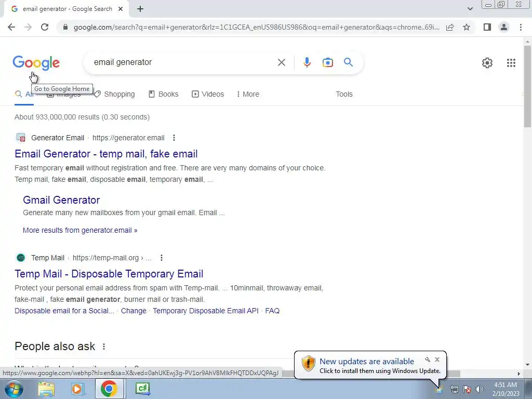This screenshot has width=532, height=399.
Task: Open Disposable email for a Social link
Action: tap(64, 311)
